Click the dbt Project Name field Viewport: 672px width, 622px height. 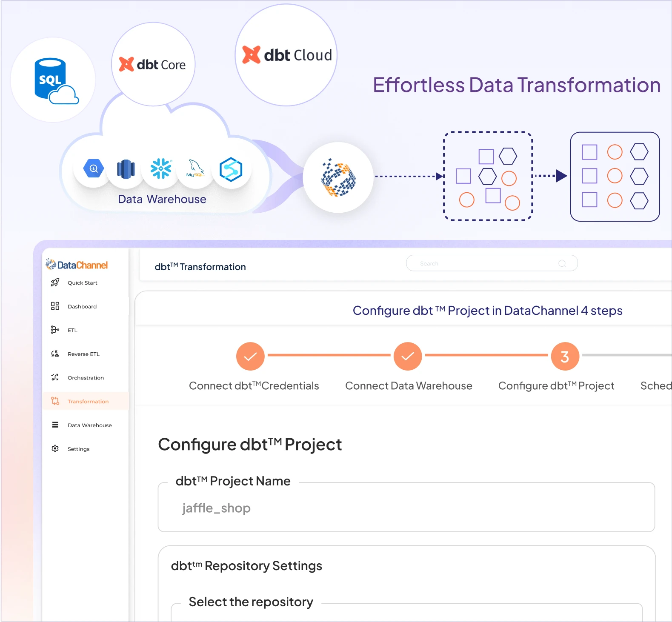click(406, 507)
